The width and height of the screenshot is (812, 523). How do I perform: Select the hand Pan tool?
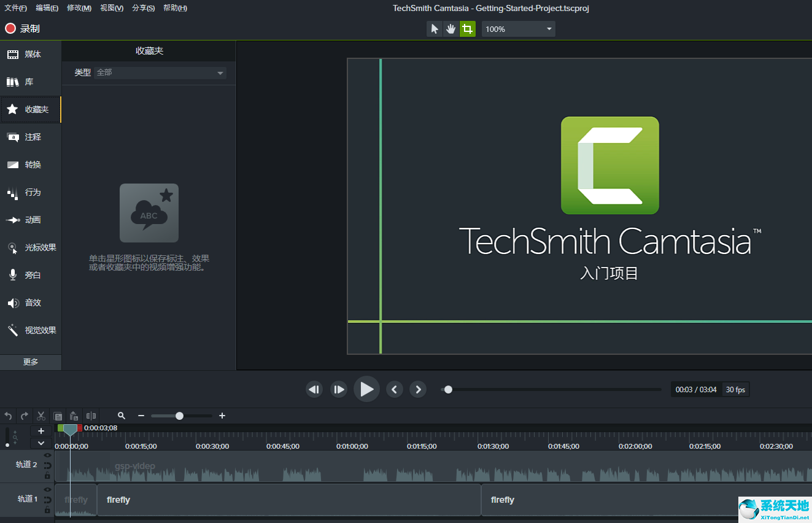pyautogui.click(x=451, y=29)
